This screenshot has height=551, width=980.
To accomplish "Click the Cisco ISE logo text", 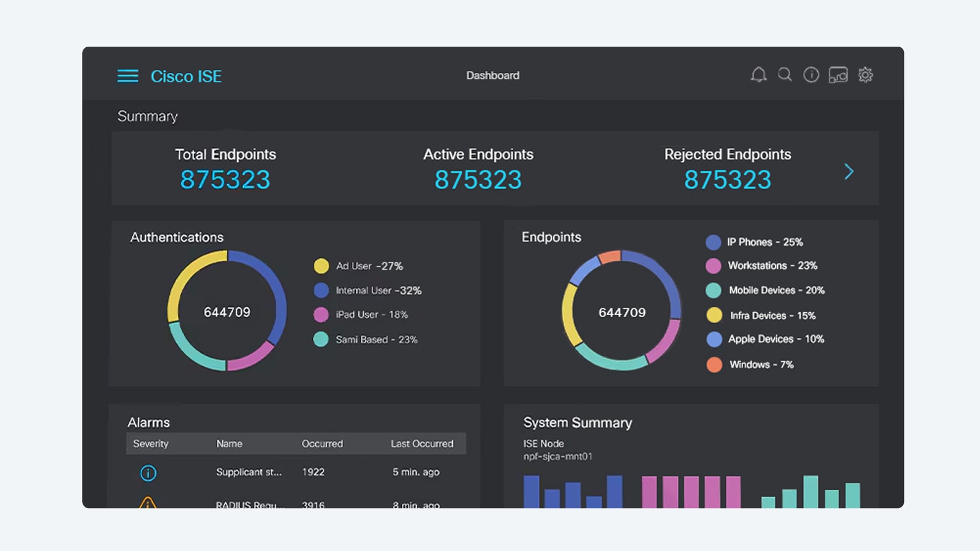I will point(186,76).
